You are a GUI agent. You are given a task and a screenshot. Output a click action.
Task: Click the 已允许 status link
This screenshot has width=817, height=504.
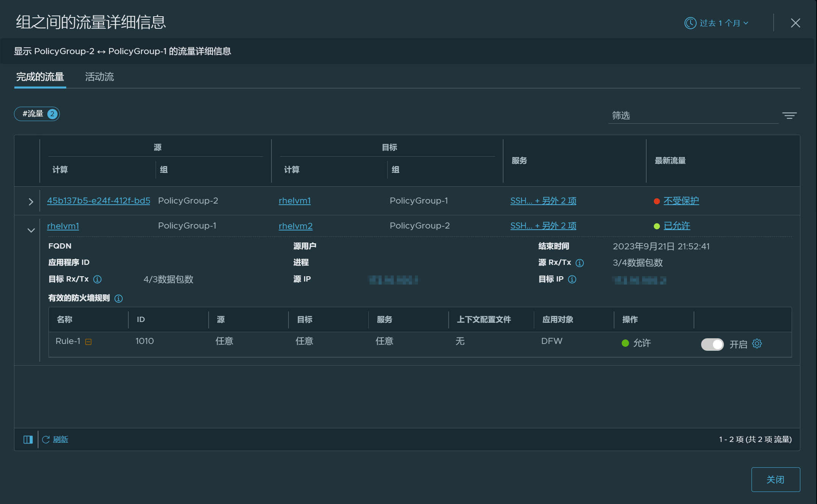coord(677,226)
